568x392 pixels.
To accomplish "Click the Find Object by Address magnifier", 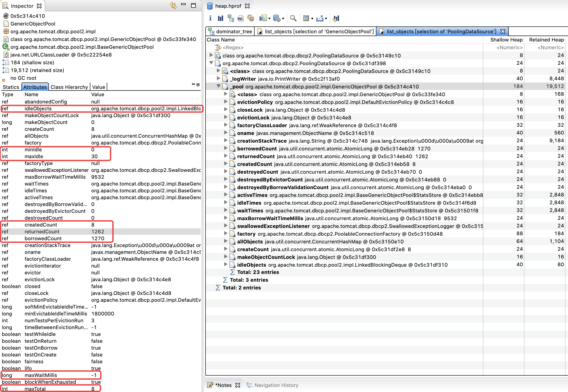I will 293,18.
